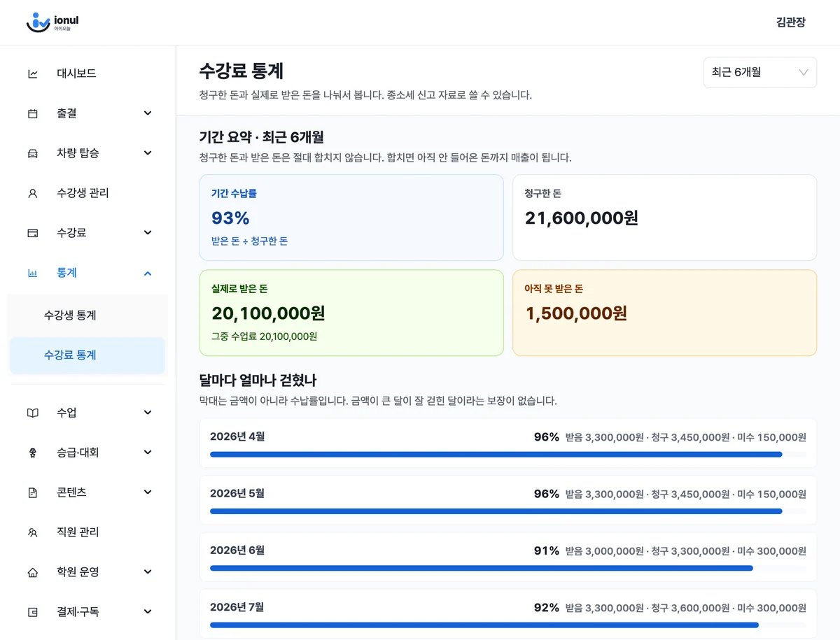The height and width of the screenshot is (640, 840).
Task: Click the ionul logo icon
Action: 38,22
